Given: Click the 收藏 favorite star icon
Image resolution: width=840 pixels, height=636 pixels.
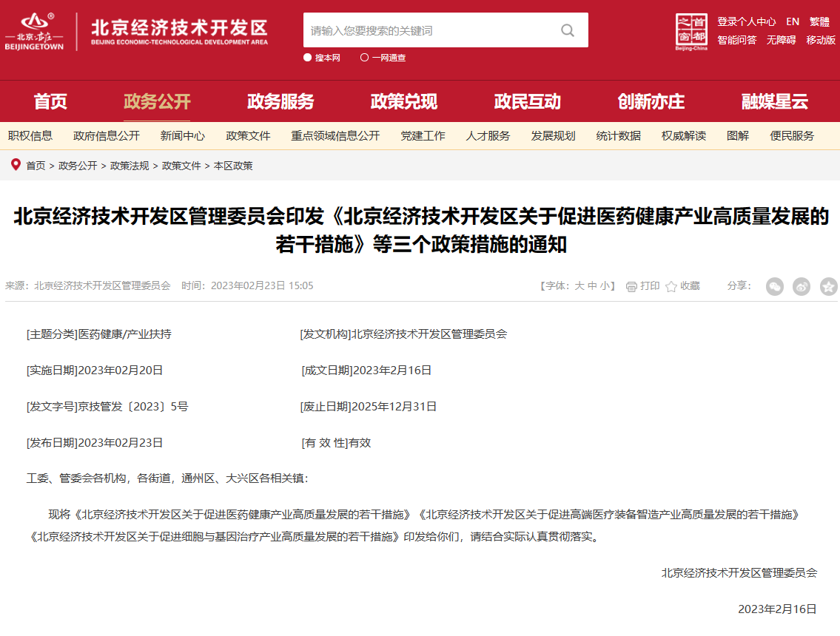Looking at the screenshot, I should (x=671, y=286).
